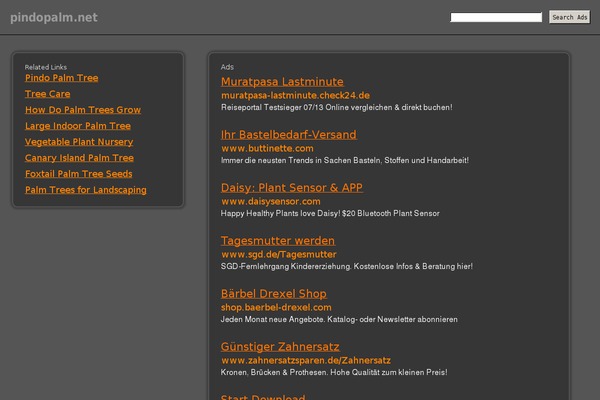
Task: Open the Canary Island Palm Tree link
Action: pos(79,158)
